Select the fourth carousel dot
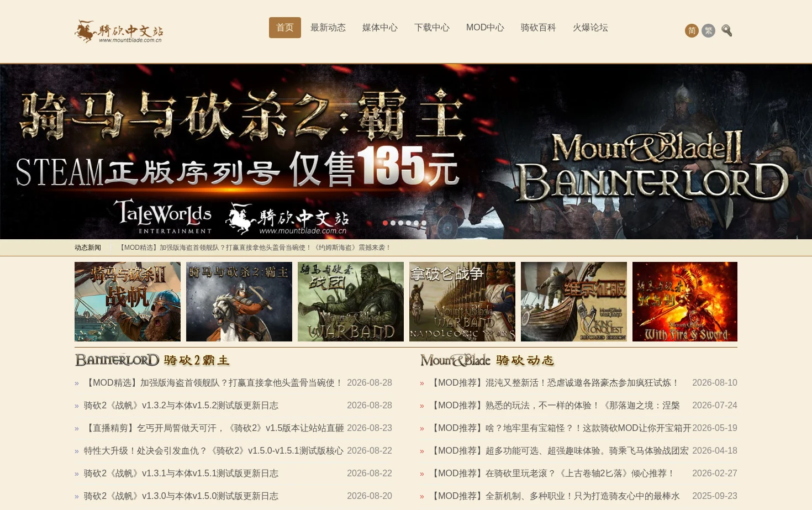 (x=408, y=223)
